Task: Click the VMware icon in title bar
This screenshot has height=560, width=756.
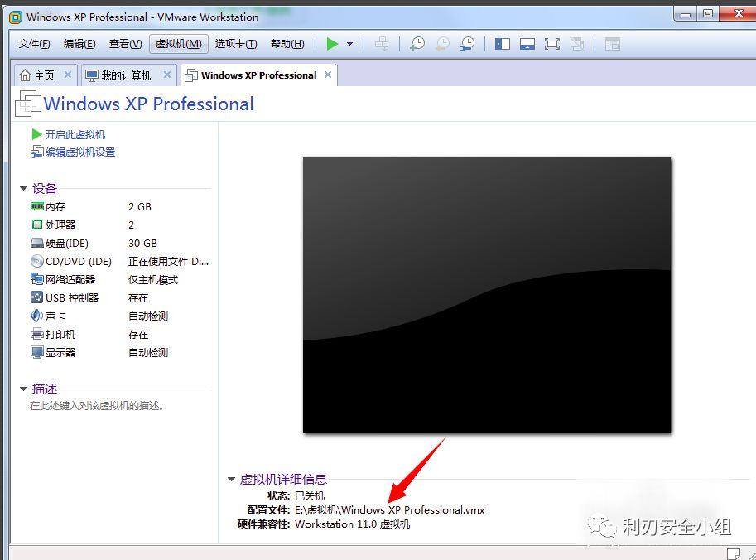Action: pyautogui.click(x=16, y=17)
